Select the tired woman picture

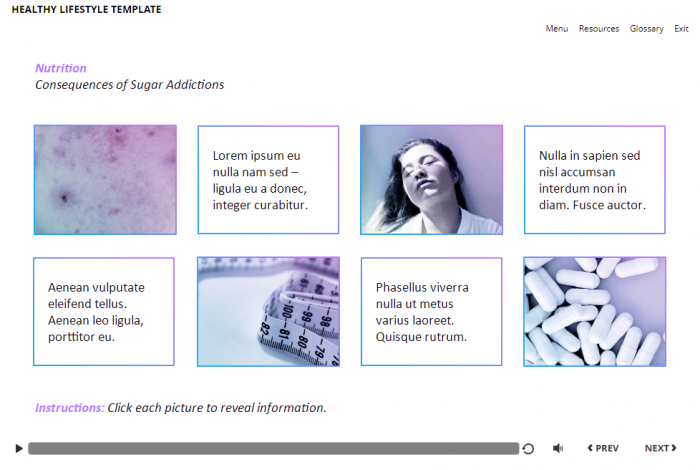click(x=431, y=179)
